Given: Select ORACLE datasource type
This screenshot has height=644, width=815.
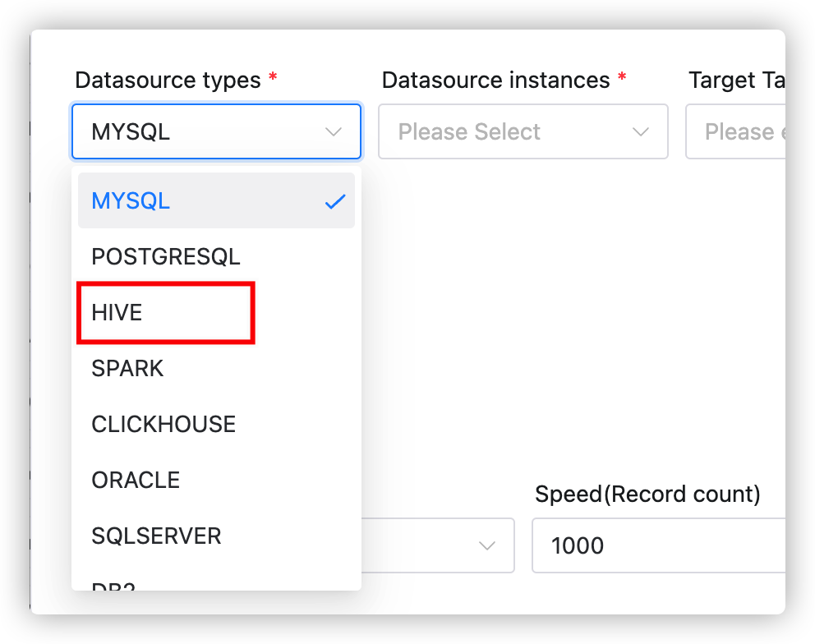Looking at the screenshot, I should click(x=216, y=481).
